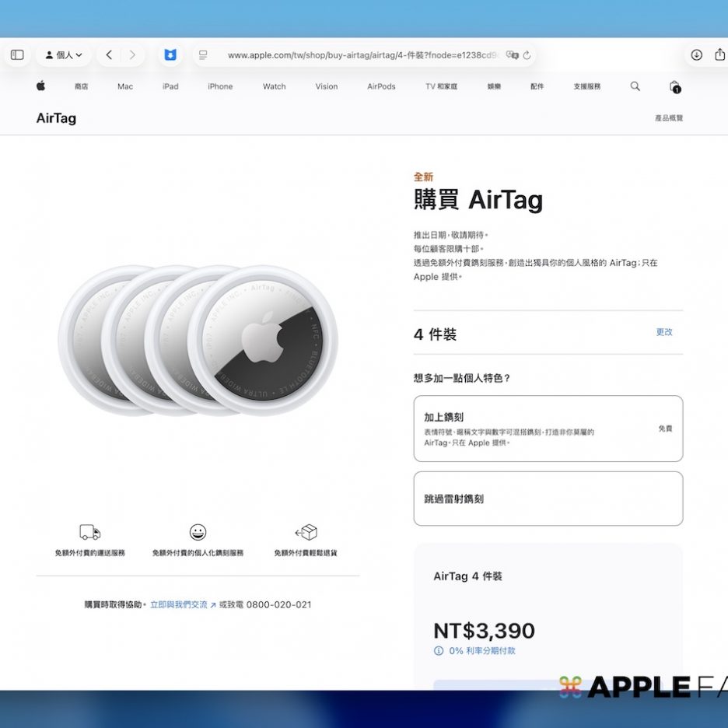The height and width of the screenshot is (728, 728).
Task: Toggle the Safari sidebar
Action: (x=17, y=55)
